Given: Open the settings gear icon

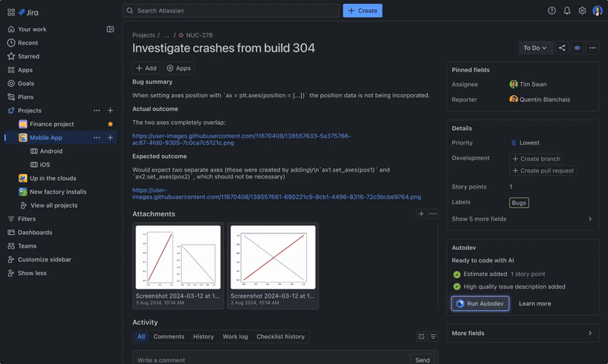Looking at the screenshot, I should click(x=582, y=11).
